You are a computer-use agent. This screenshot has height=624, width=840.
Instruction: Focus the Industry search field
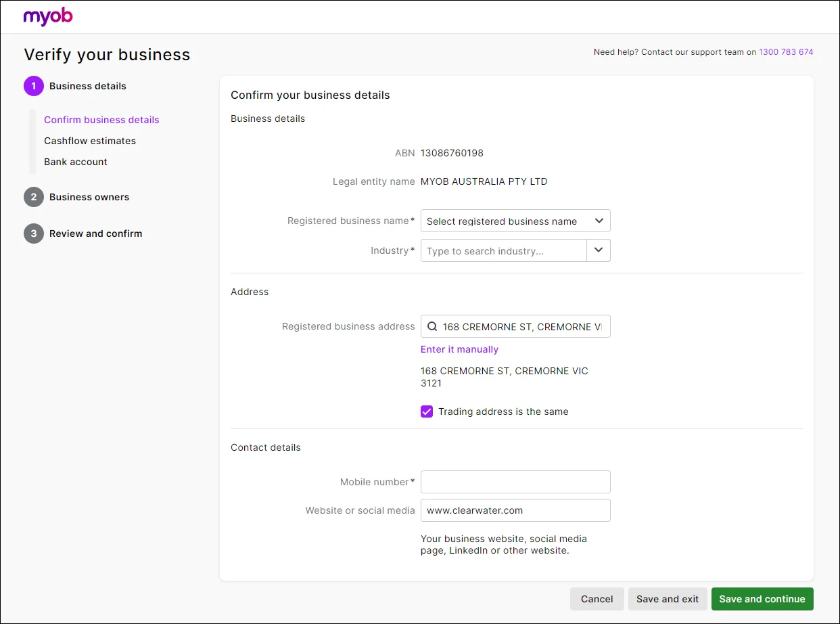pyautogui.click(x=504, y=250)
